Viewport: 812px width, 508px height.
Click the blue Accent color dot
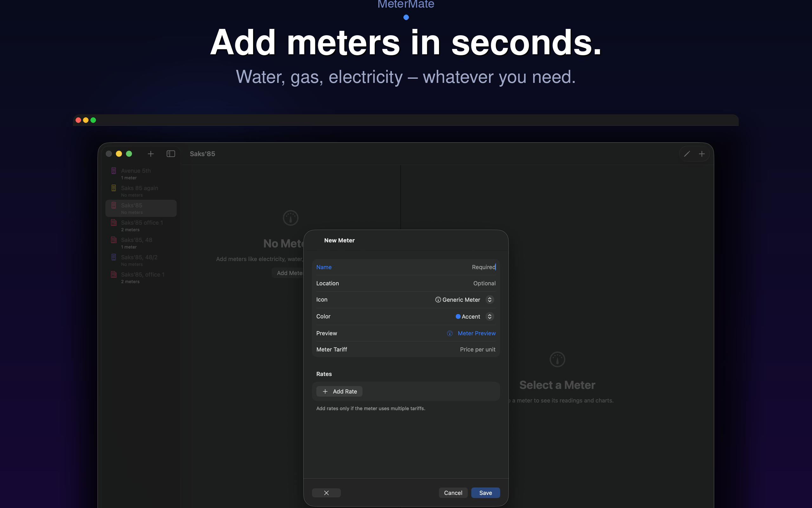point(458,317)
